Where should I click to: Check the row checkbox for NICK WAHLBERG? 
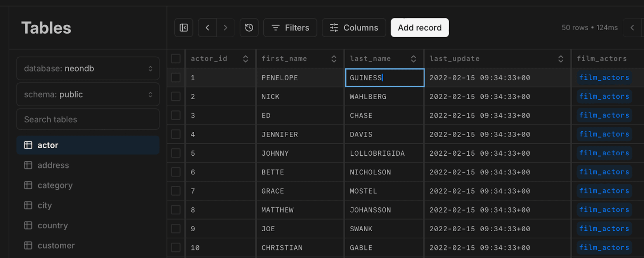tap(176, 96)
